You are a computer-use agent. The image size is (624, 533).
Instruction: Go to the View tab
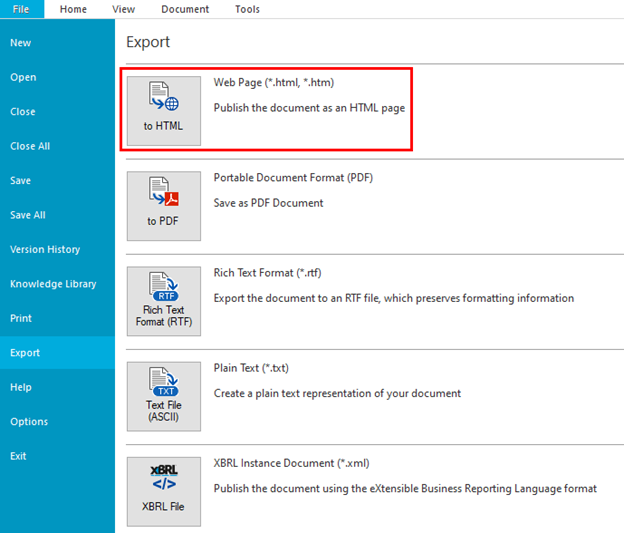[x=124, y=9]
